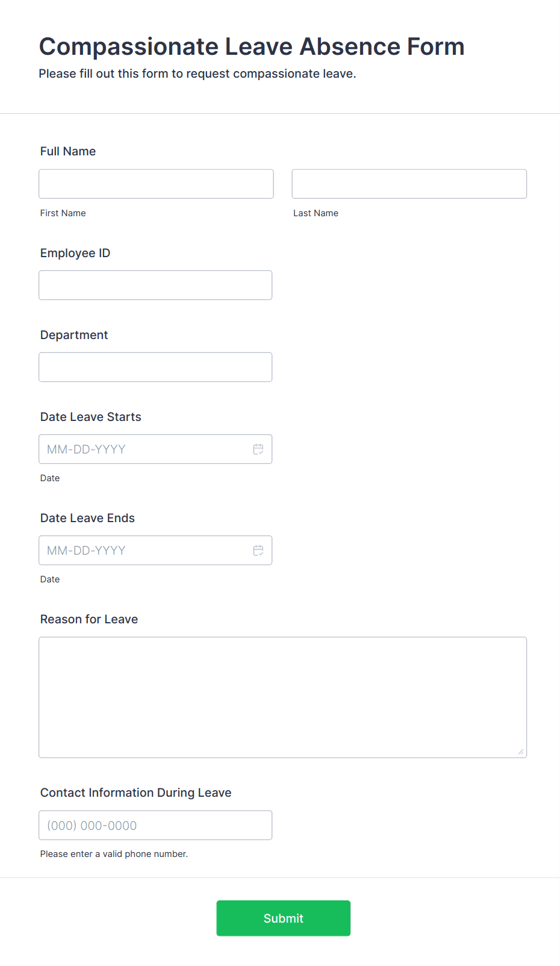Click the Department label
The width and height of the screenshot is (560, 966).
74,335
